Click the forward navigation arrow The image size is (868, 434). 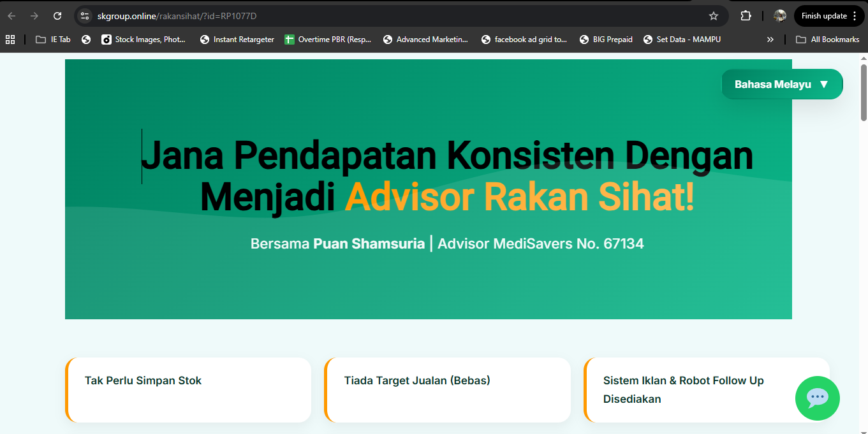coord(35,15)
